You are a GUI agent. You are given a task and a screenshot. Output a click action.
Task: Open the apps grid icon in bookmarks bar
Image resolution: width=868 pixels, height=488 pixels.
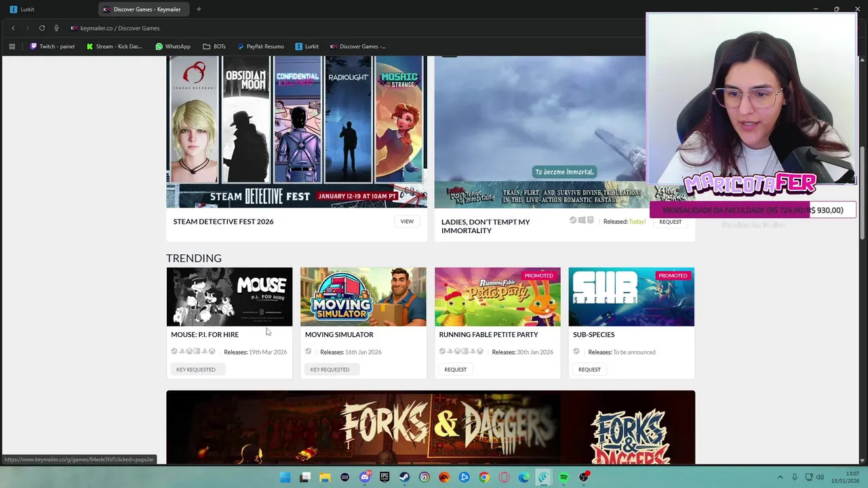[12, 47]
